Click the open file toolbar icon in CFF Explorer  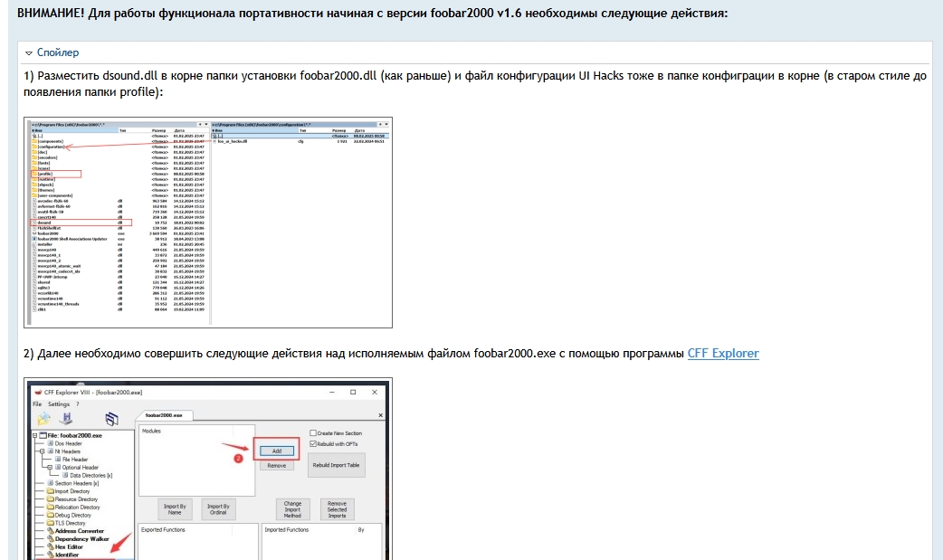pos(44,418)
